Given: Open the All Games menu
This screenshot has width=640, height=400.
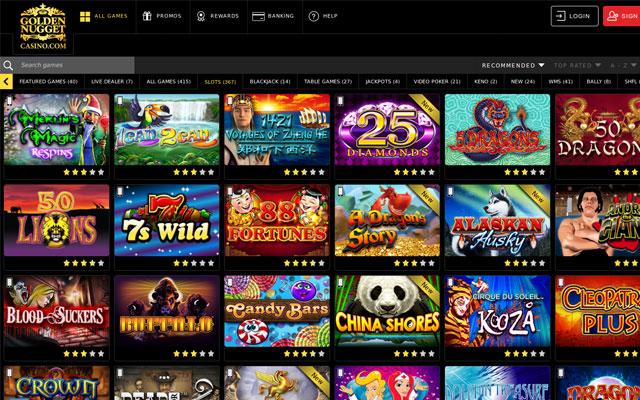Looking at the screenshot, I should pyautogui.click(x=104, y=16).
